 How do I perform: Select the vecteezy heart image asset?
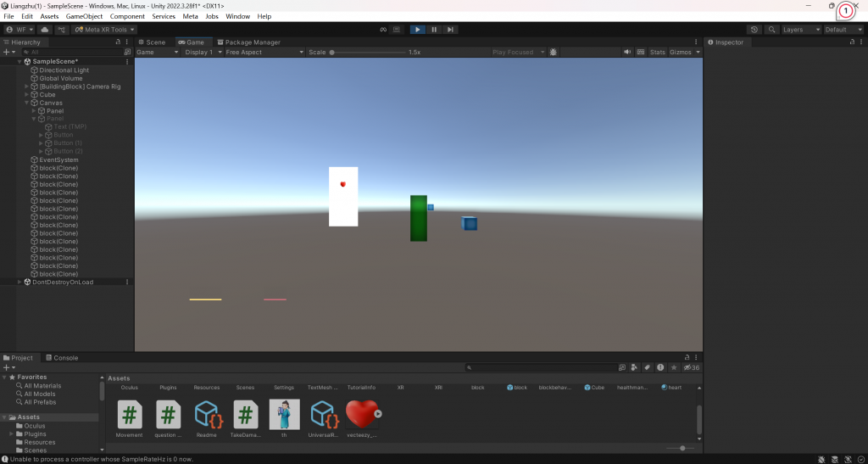click(362, 416)
